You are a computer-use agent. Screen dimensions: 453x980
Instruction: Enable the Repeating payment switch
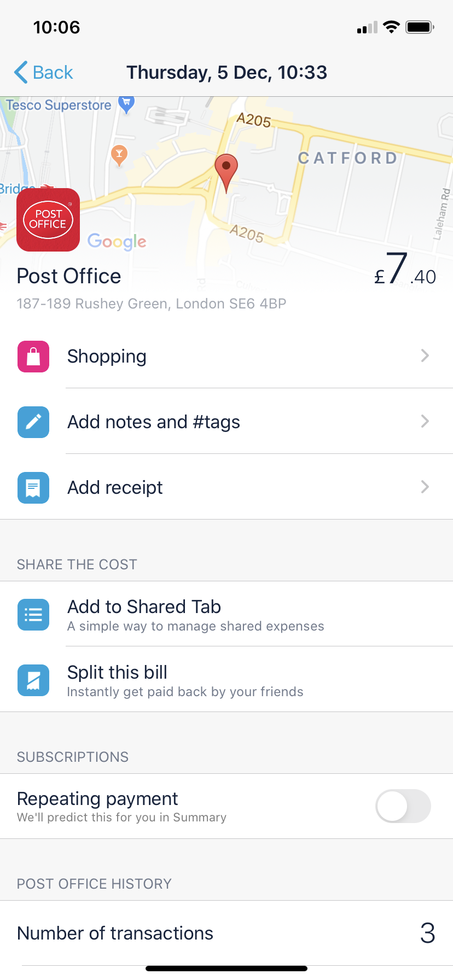coord(403,806)
